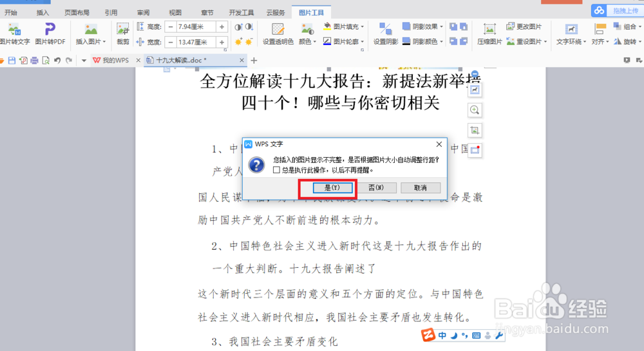
Task: Close the WPS 文字 dialog
Action: (x=439, y=144)
